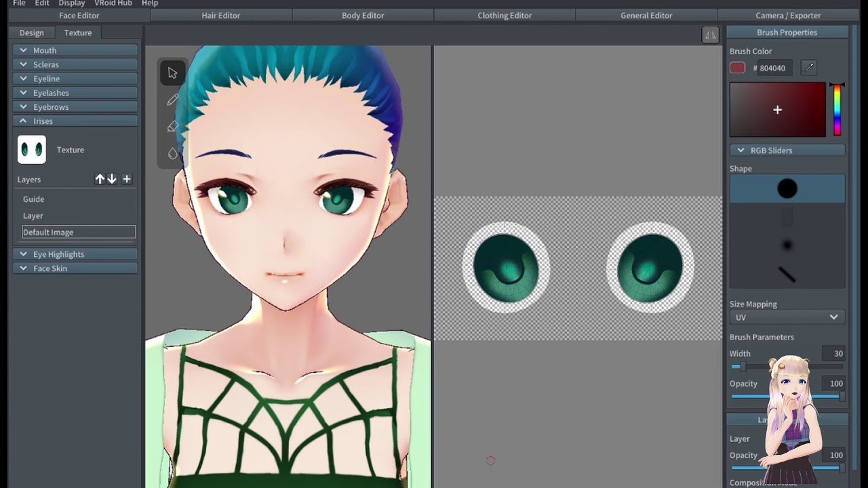Select the water drop blur tool

pos(172,153)
